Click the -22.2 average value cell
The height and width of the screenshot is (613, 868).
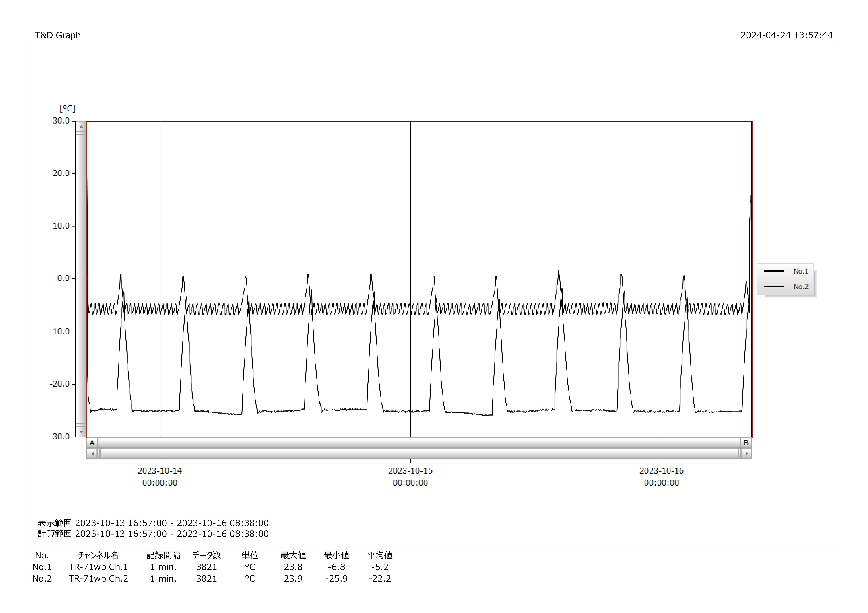(x=380, y=579)
